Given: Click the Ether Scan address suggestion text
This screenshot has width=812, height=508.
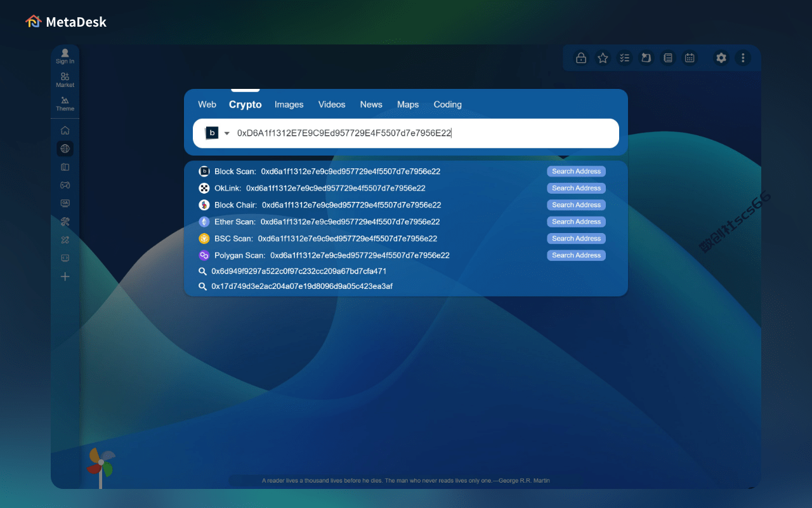Looking at the screenshot, I should (x=350, y=222).
